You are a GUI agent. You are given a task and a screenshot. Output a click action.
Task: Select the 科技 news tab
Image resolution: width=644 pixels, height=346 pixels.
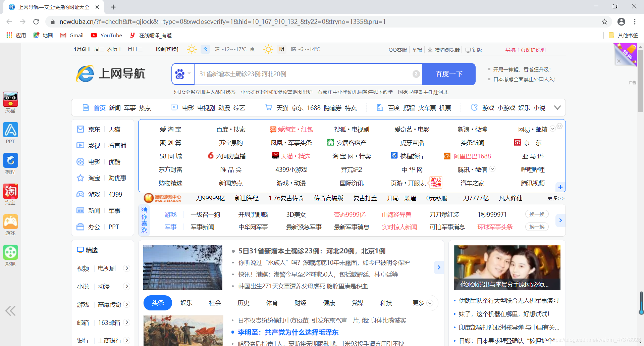[386, 303]
